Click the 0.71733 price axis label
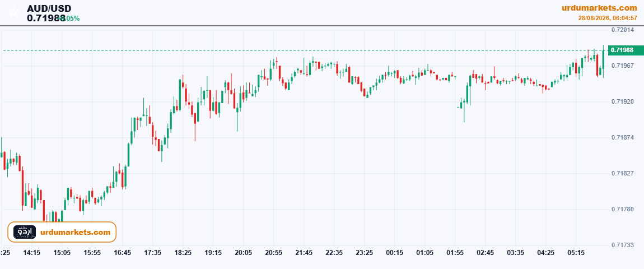 [622, 245]
